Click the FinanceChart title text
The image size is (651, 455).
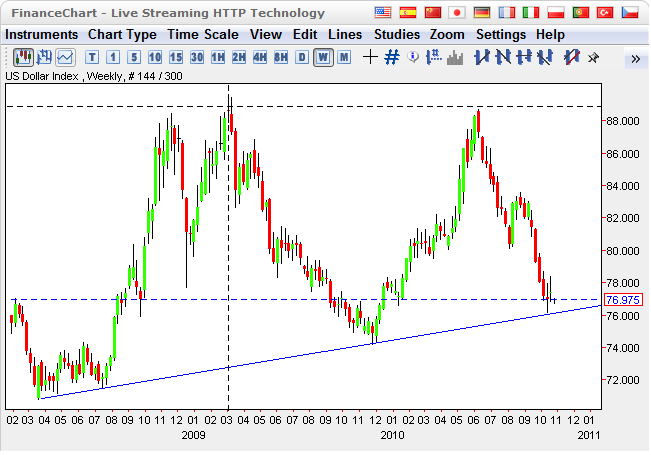(x=168, y=13)
